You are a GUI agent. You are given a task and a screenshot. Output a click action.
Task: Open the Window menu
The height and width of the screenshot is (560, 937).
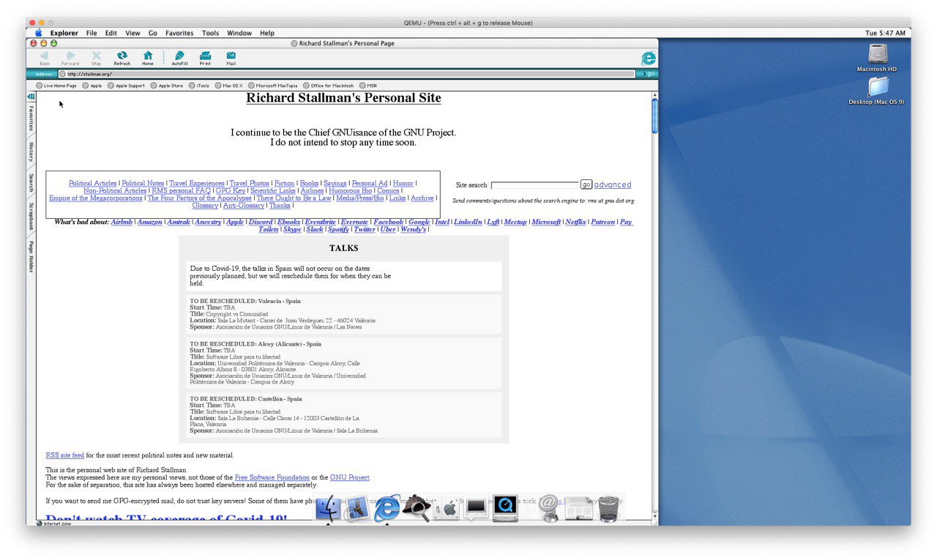click(239, 33)
